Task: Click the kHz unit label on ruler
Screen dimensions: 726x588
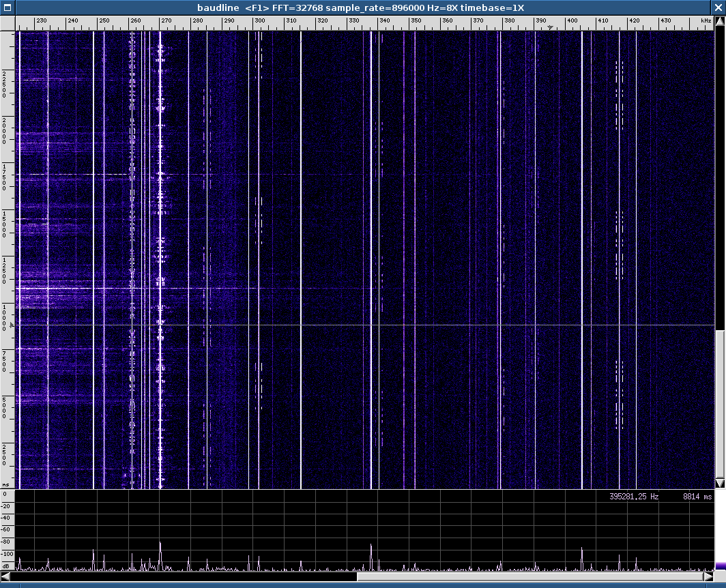Action: pyautogui.click(x=706, y=20)
